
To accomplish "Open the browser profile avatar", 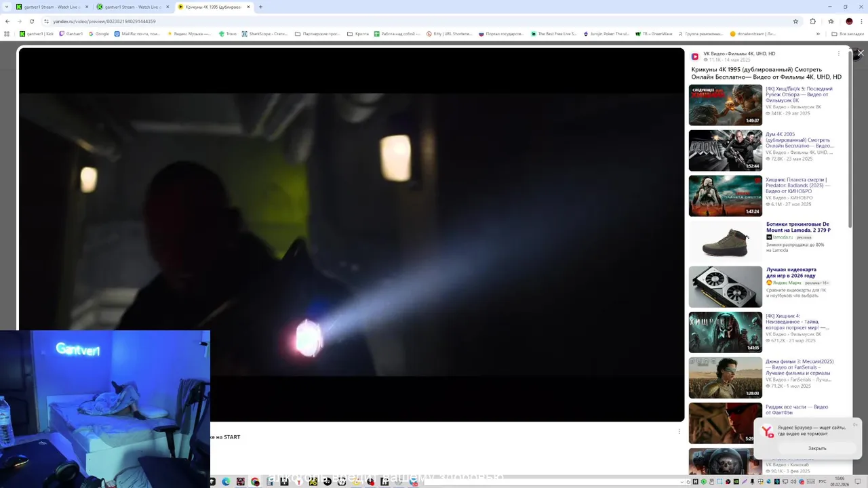I will pyautogui.click(x=849, y=21).
